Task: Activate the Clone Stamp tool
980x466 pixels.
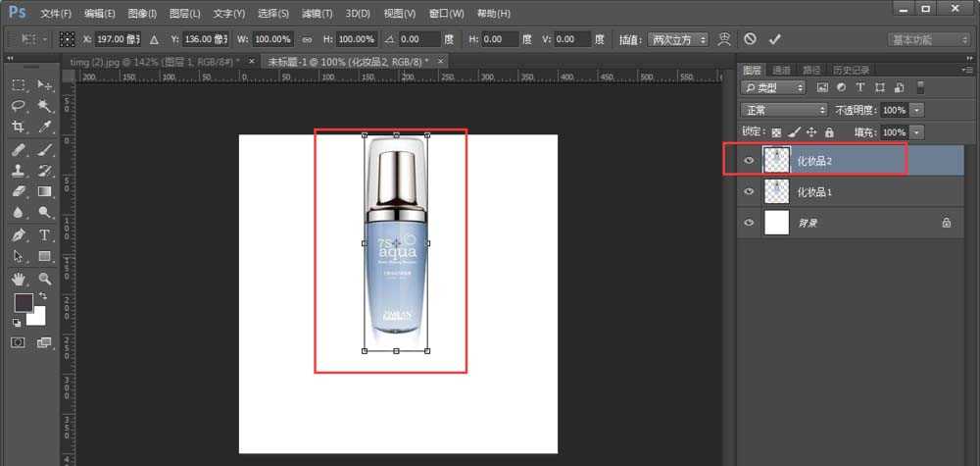Action: click(19, 171)
